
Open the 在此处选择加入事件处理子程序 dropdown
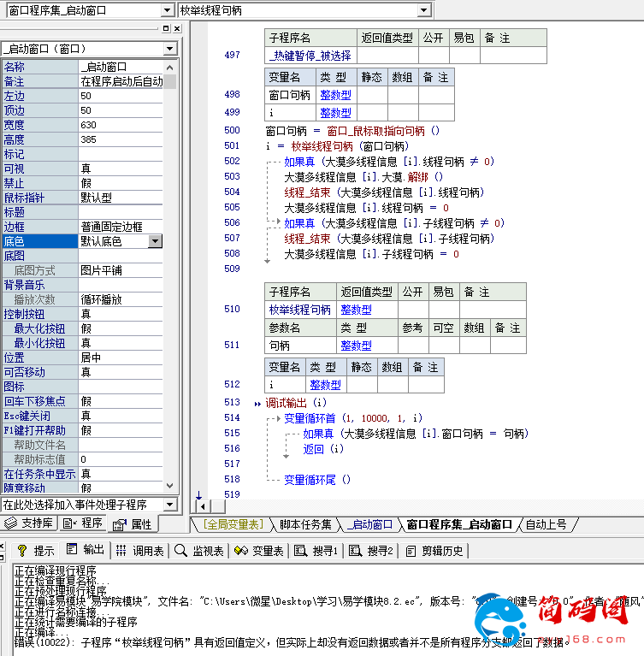169,505
